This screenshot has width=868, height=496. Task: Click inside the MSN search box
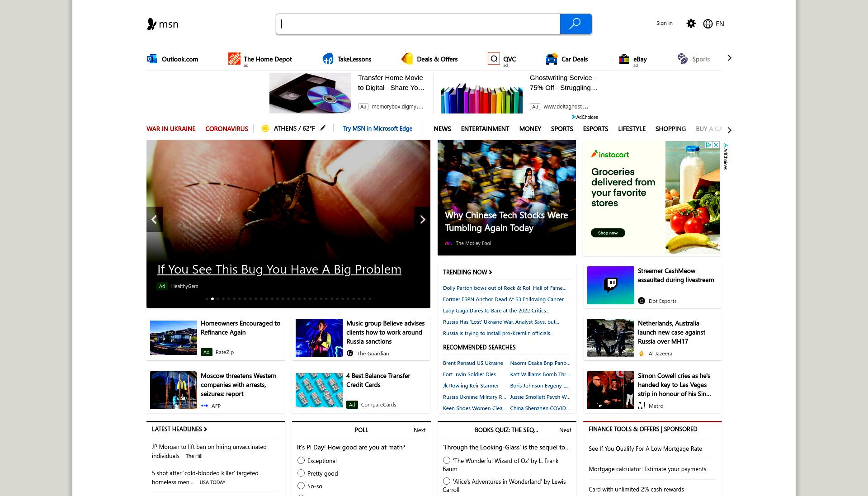coord(418,24)
